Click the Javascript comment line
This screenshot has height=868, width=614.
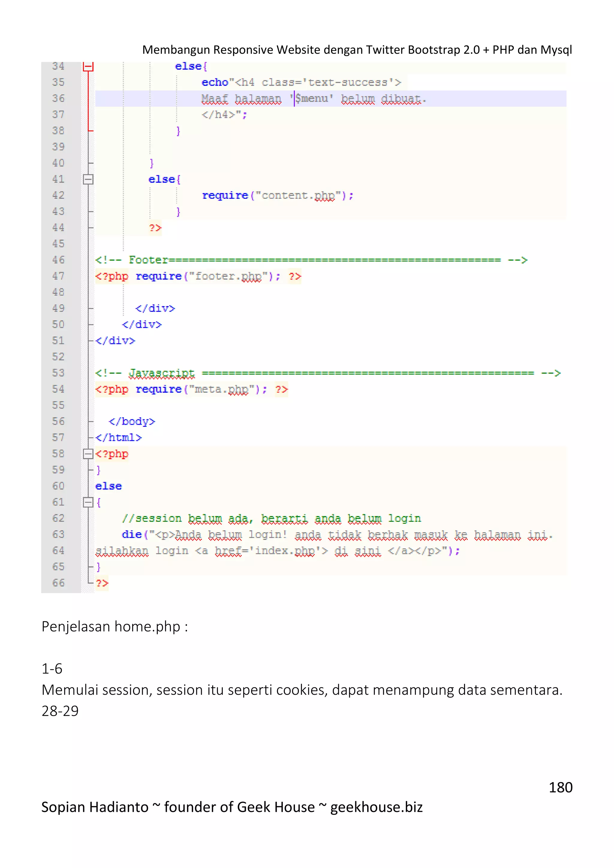[x=328, y=373]
